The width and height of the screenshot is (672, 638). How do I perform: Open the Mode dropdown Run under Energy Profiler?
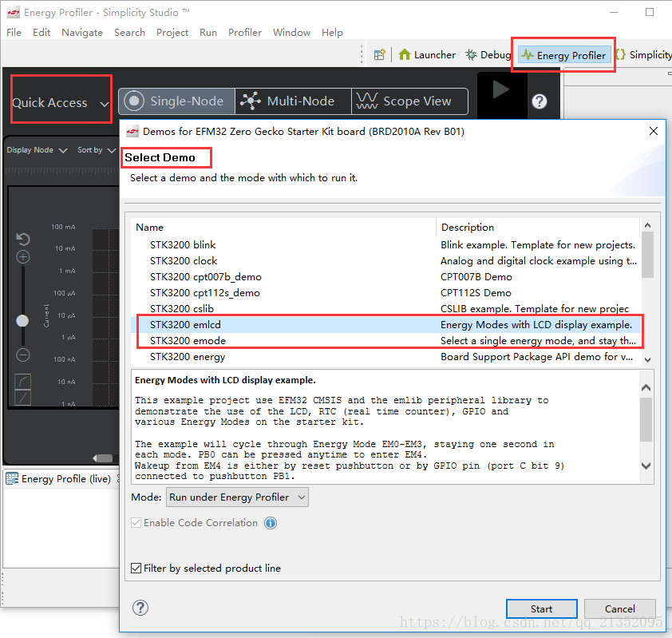[x=237, y=497]
